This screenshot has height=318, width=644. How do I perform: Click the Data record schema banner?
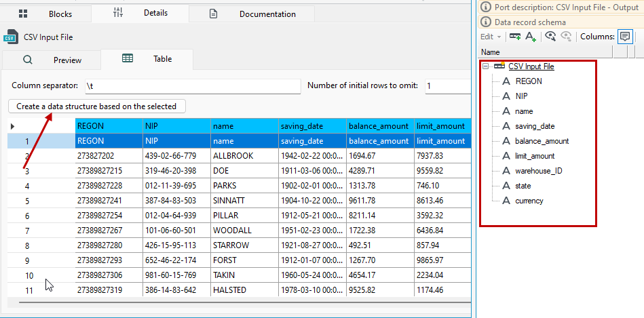[561, 22]
